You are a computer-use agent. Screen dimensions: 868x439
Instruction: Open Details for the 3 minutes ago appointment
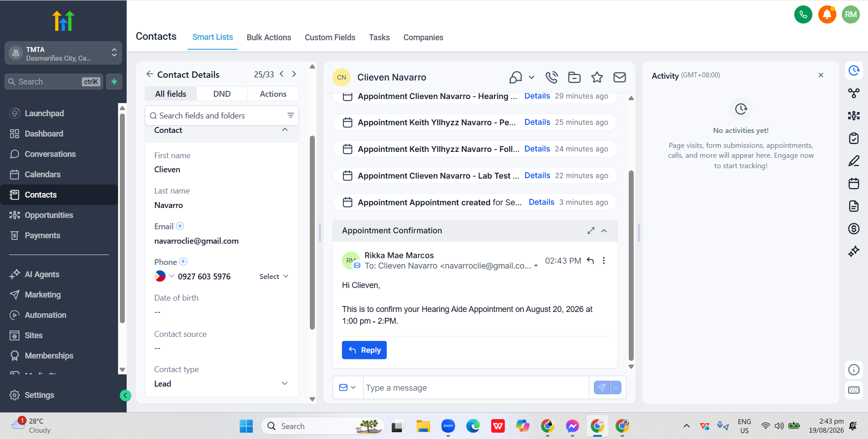[541, 202]
